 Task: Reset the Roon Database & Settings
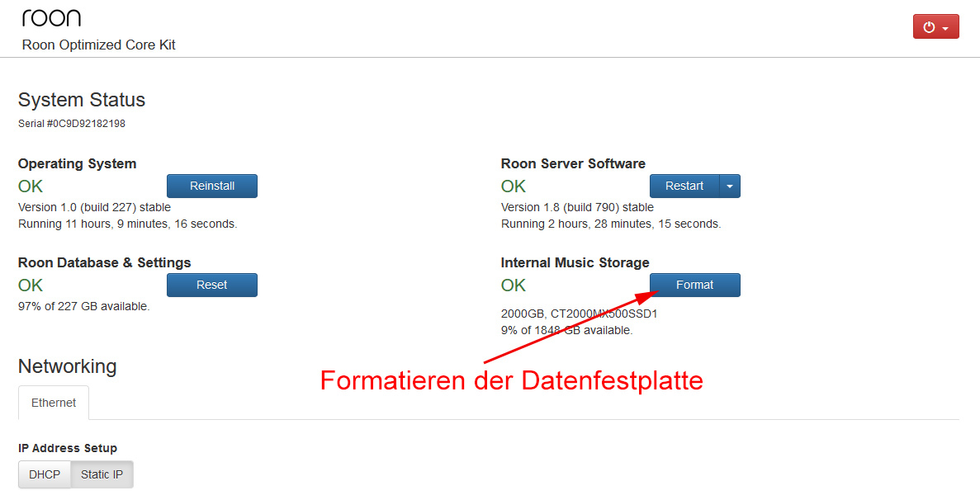(212, 285)
